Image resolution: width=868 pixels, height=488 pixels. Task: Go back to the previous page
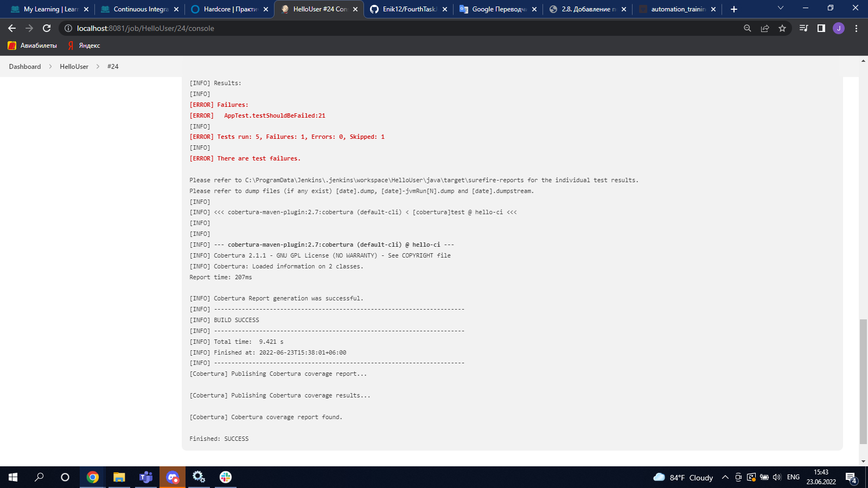(12, 28)
